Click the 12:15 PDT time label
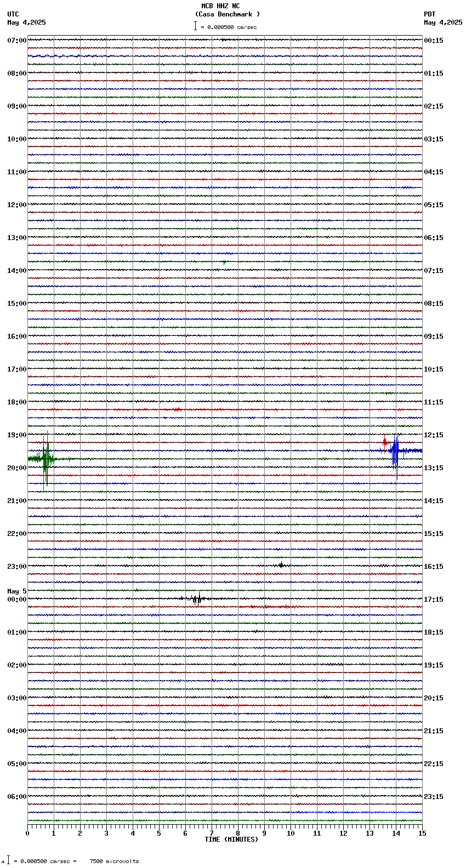Image resolution: width=466 pixels, height=868 pixels. (434, 435)
